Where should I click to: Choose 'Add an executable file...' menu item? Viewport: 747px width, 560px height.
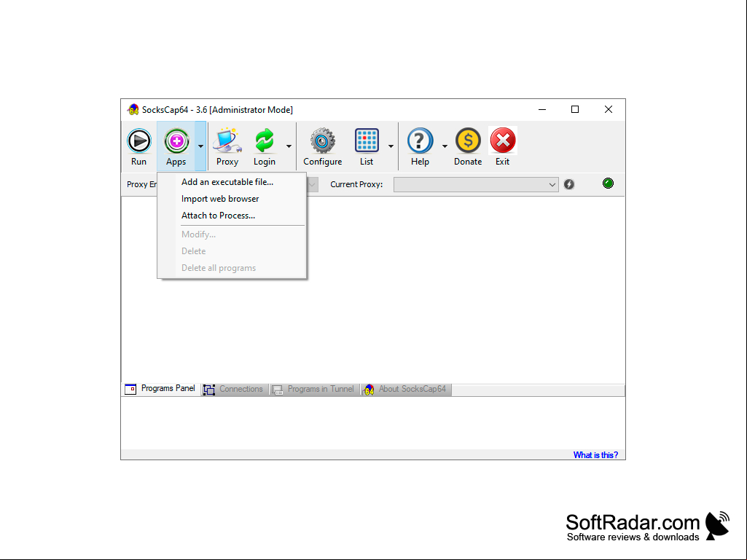(232, 182)
